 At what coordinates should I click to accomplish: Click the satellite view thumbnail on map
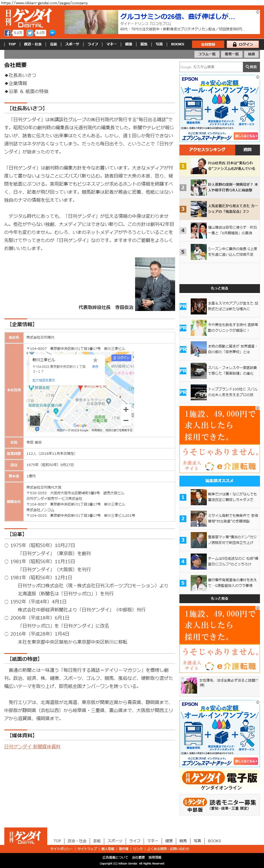pyautogui.click(x=35, y=420)
